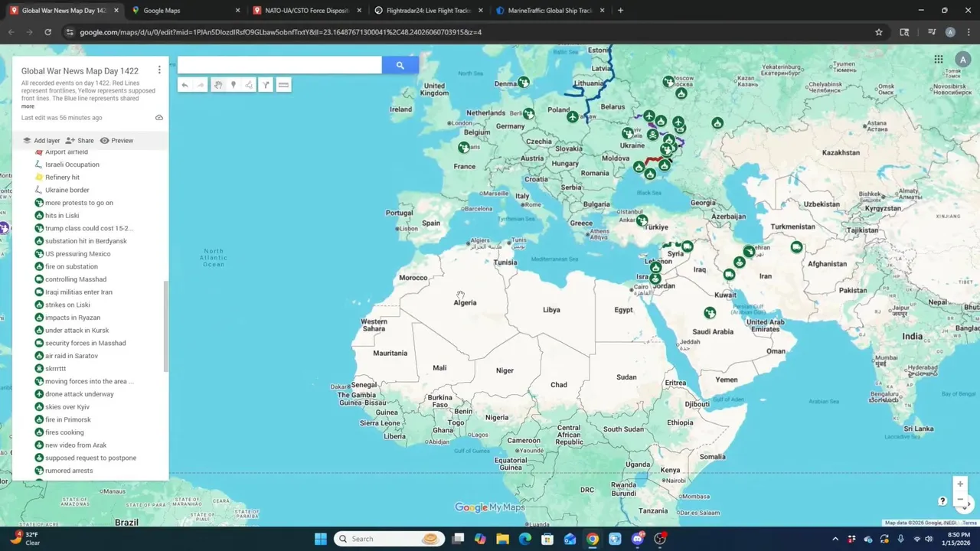Select 'air raid in Saratov' item
Image resolution: width=980 pixels, height=551 pixels.
pos(71,356)
